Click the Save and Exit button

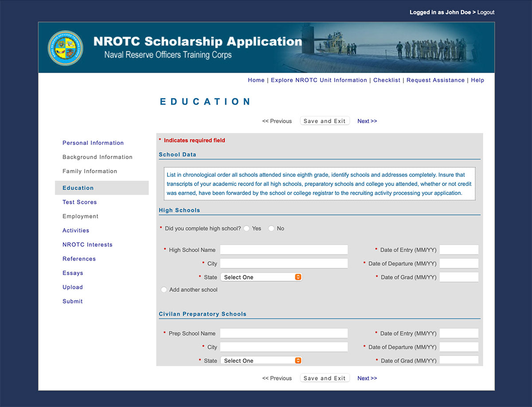pyautogui.click(x=325, y=120)
